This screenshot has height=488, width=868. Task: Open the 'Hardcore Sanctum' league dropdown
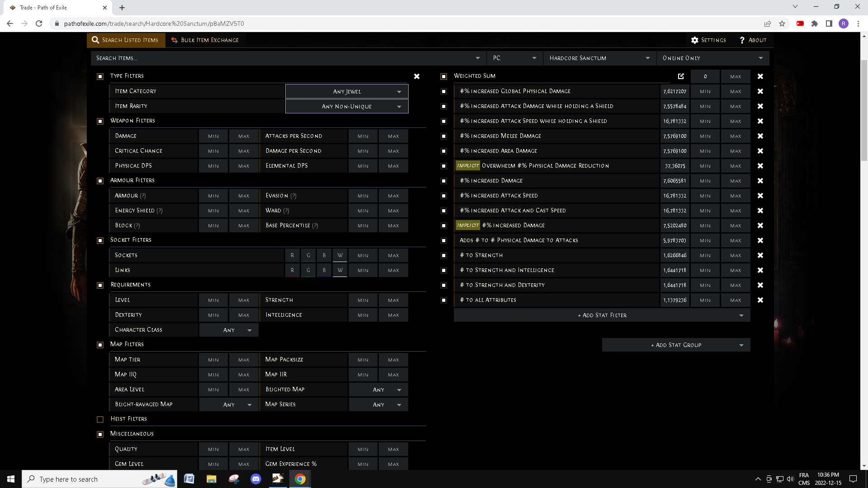599,58
